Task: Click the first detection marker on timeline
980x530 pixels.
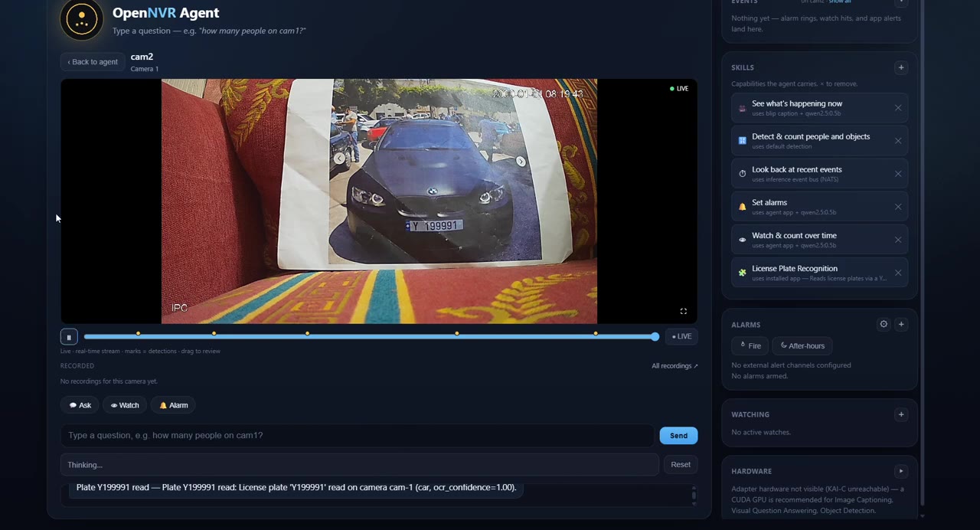Action: pyautogui.click(x=139, y=333)
